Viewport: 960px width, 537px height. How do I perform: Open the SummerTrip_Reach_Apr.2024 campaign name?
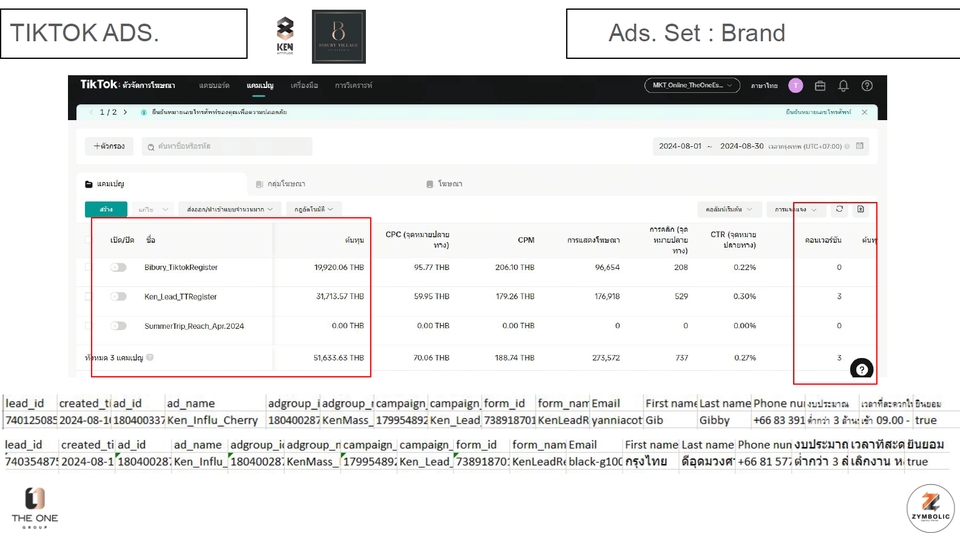click(x=194, y=326)
